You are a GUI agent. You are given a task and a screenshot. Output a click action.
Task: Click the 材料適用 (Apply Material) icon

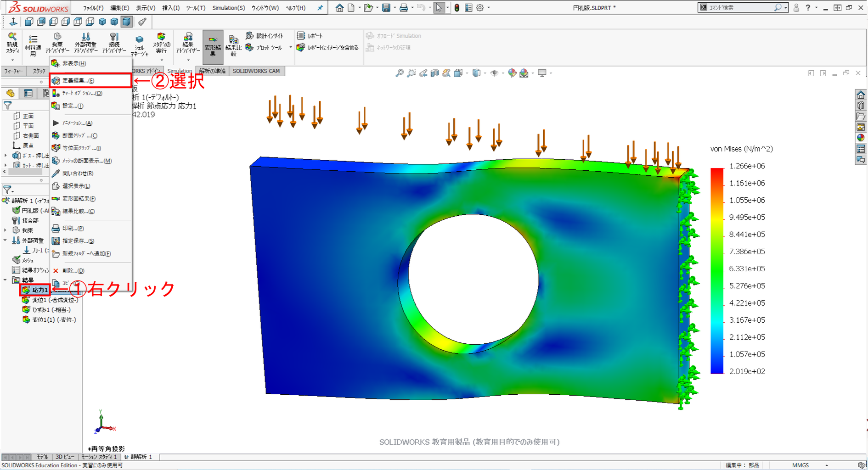[x=33, y=45]
